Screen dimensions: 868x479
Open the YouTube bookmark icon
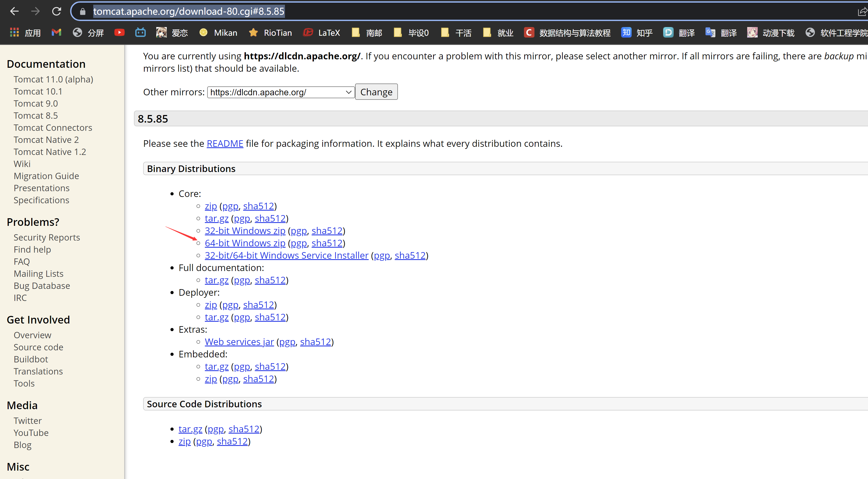click(x=119, y=33)
